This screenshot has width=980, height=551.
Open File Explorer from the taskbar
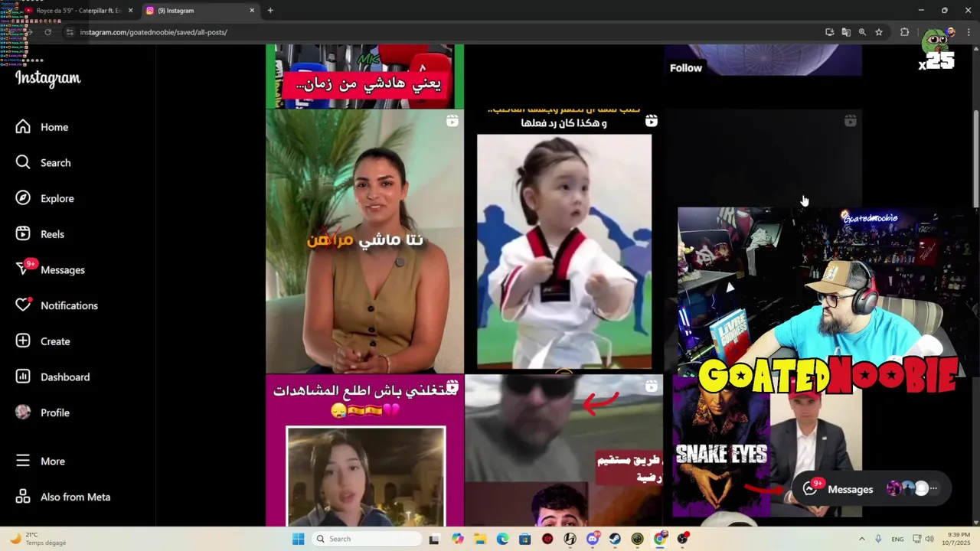tap(480, 539)
